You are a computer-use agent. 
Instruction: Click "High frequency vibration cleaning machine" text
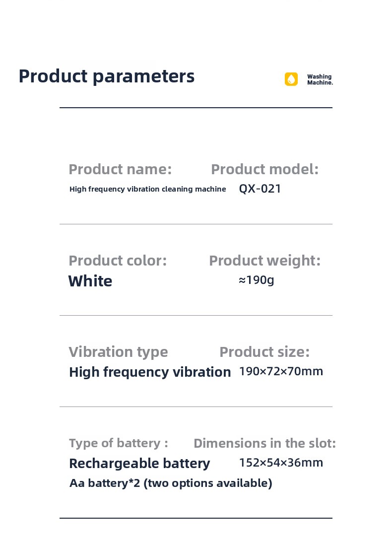pyautogui.click(x=147, y=189)
